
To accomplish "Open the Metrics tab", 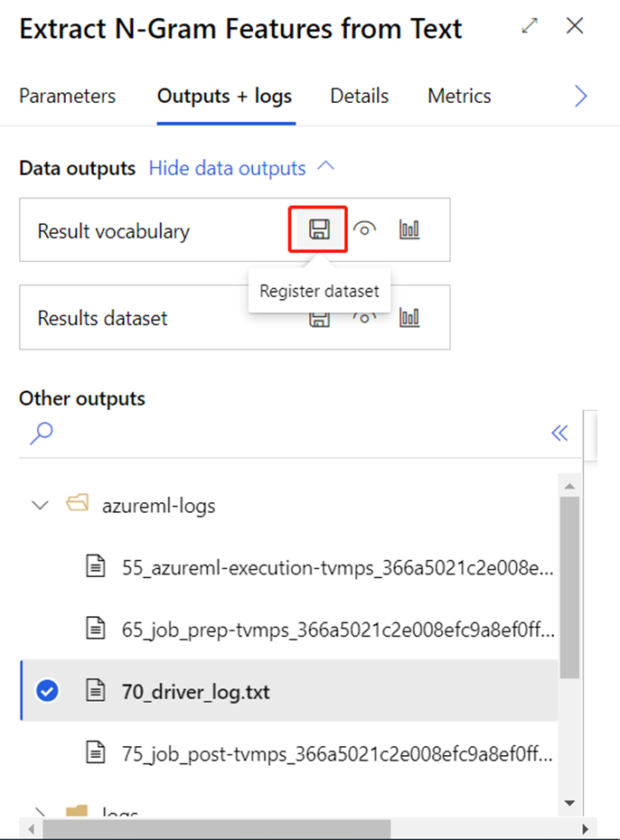I will click(459, 96).
